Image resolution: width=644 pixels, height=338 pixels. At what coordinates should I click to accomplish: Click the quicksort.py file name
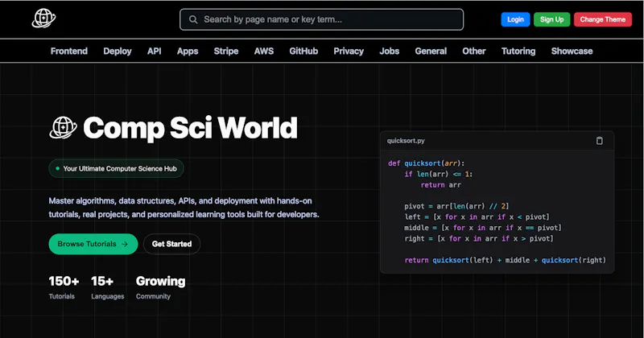tap(406, 141)
